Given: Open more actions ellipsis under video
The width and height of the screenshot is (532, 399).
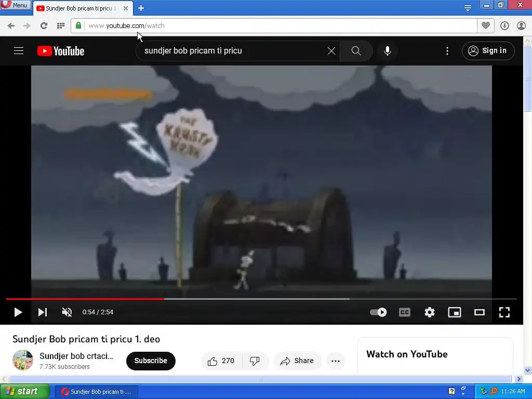Looking at the screenshot, I should pyautogui.click(x=336, y=361).
